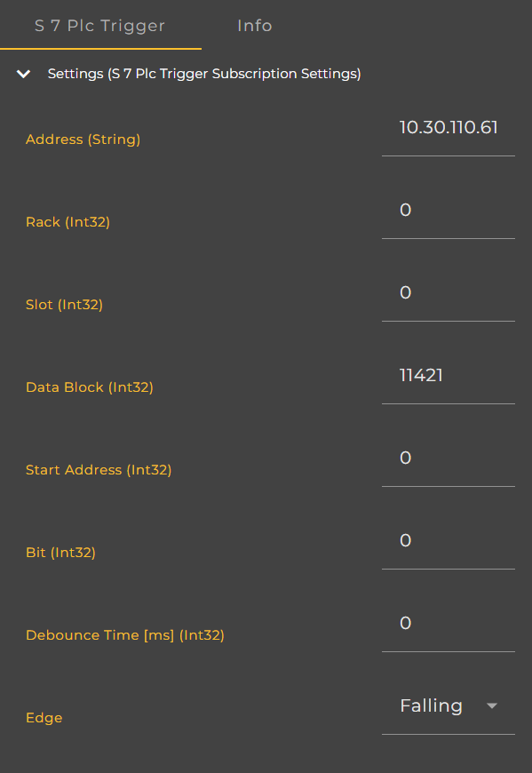Select the Start Address input field
Image resolution: width=532 pixels, height=773 pixels.
449,458
